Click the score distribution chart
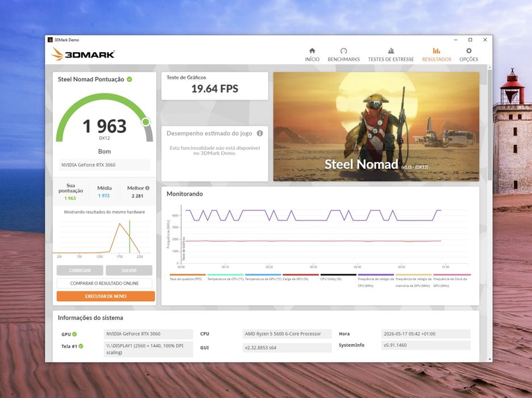The image size is (532, 398). 103,238
